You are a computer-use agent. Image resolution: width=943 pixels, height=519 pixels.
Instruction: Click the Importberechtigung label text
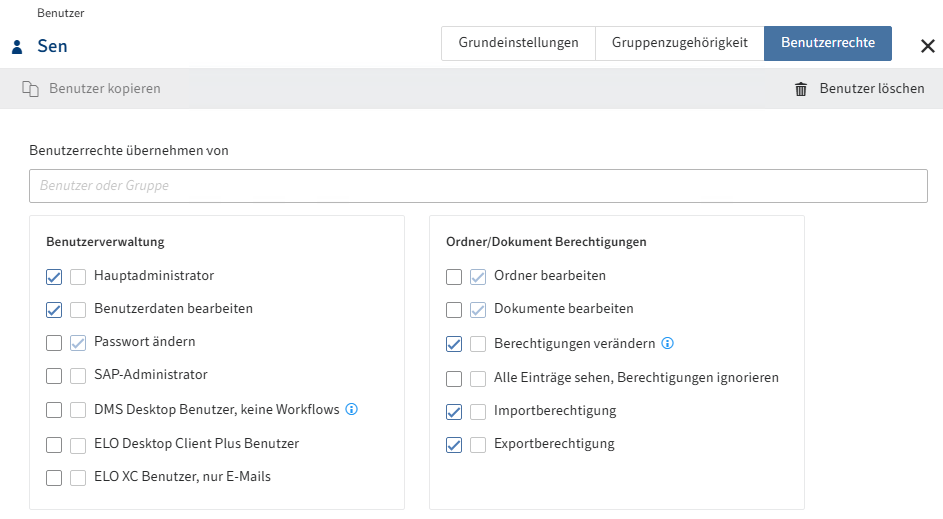(555, 411)
